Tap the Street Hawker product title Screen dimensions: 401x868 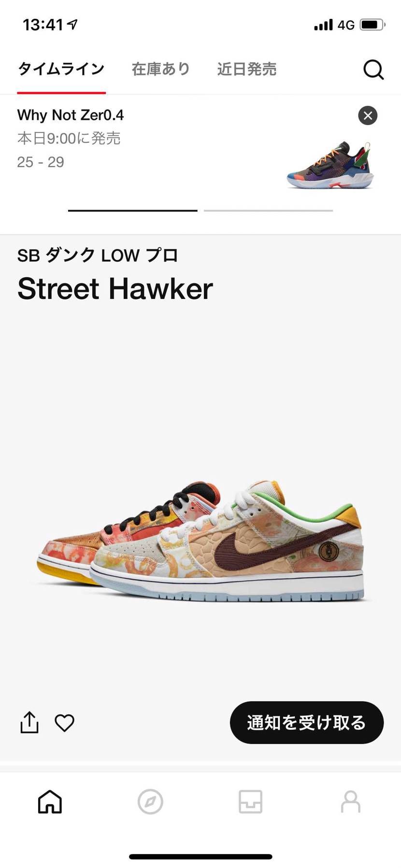[x=115, y=289]
